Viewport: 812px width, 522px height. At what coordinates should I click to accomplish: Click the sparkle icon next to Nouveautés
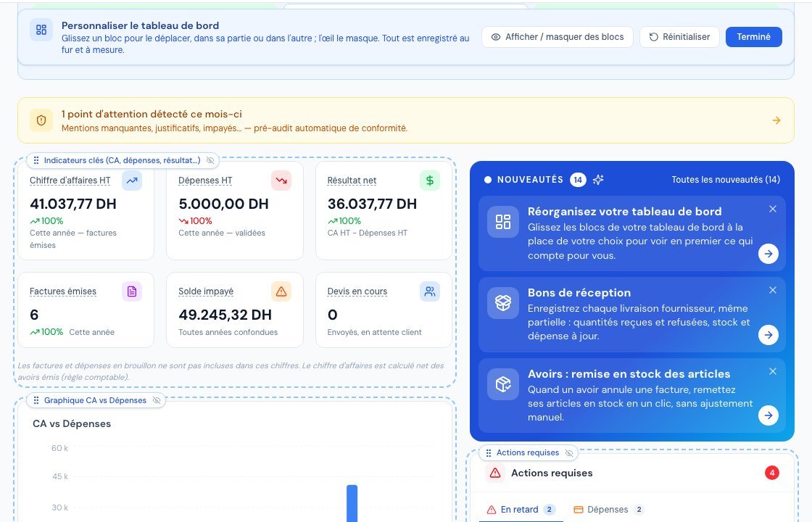[x=598, y=180]
